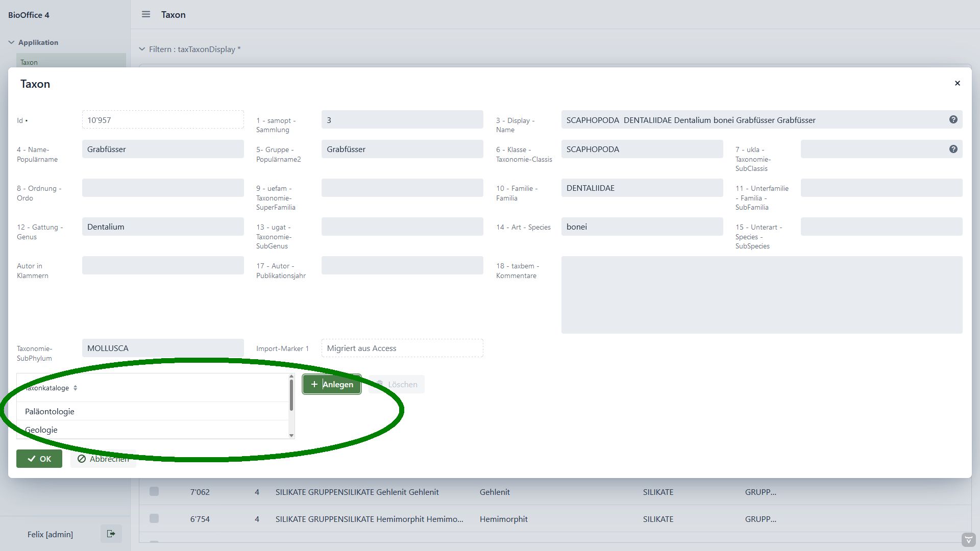Image resolution: width=980 pixels, height=551 pixels.
Task: Click sort arrows on Taxonkataloge column
Action: [75, 388]
